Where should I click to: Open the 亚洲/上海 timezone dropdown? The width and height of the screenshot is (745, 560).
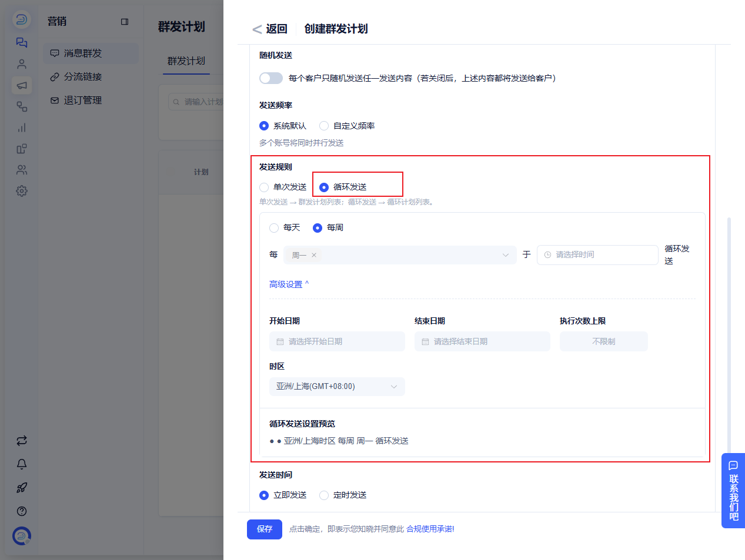(x=337, y=387)
